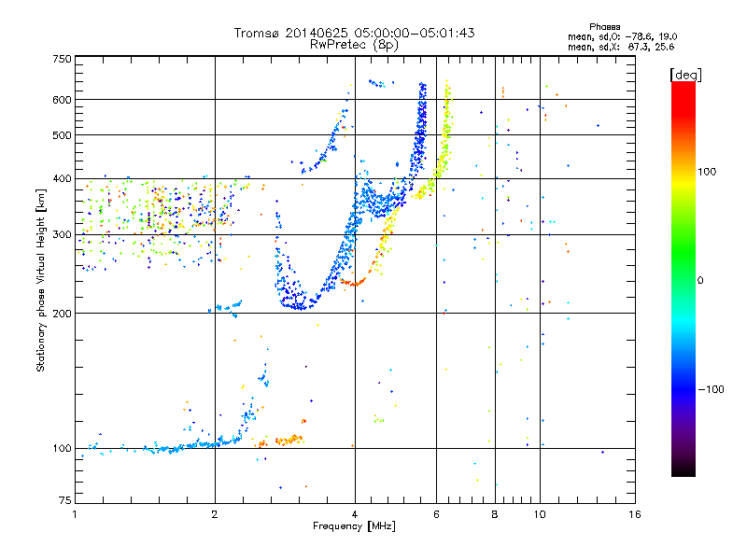Click the x-axis tick label '1'

pos(75,514)
